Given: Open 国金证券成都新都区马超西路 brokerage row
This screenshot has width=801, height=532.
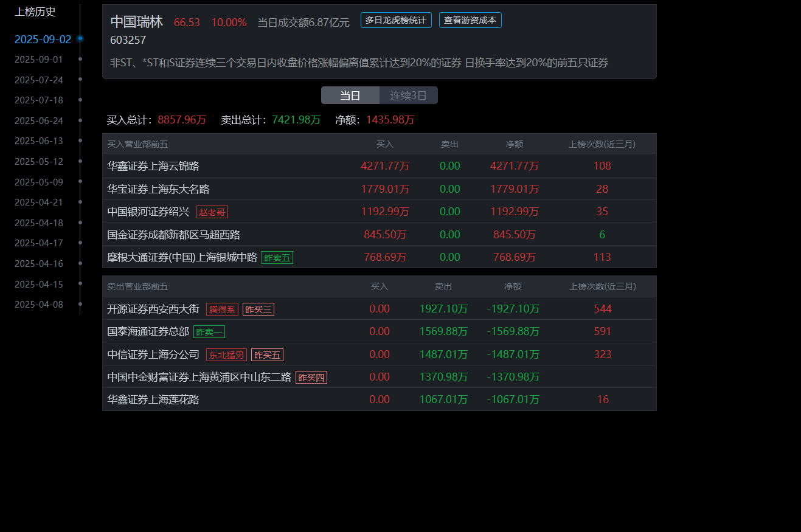Looking at the screenshot, I should 380,235.
